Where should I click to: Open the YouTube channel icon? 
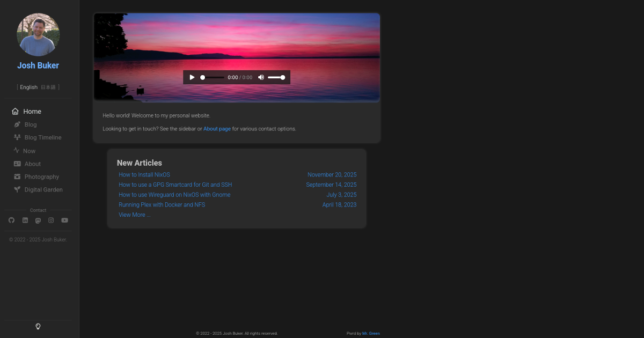[x=64, y=220]
